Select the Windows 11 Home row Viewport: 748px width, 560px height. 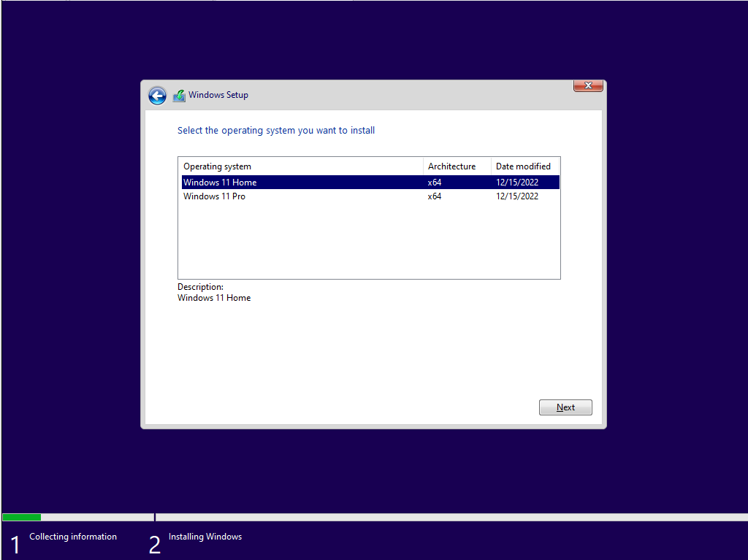pos(370,183)
